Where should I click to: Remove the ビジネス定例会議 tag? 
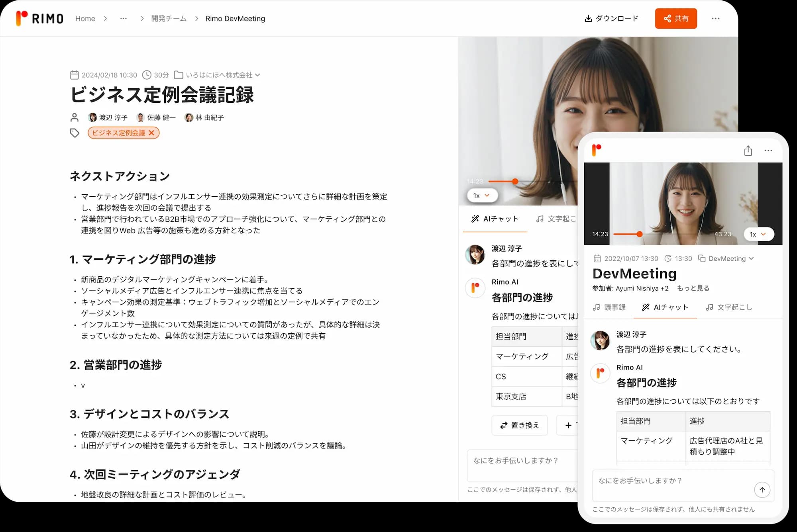pyautogui.click(x=152, y=133)
